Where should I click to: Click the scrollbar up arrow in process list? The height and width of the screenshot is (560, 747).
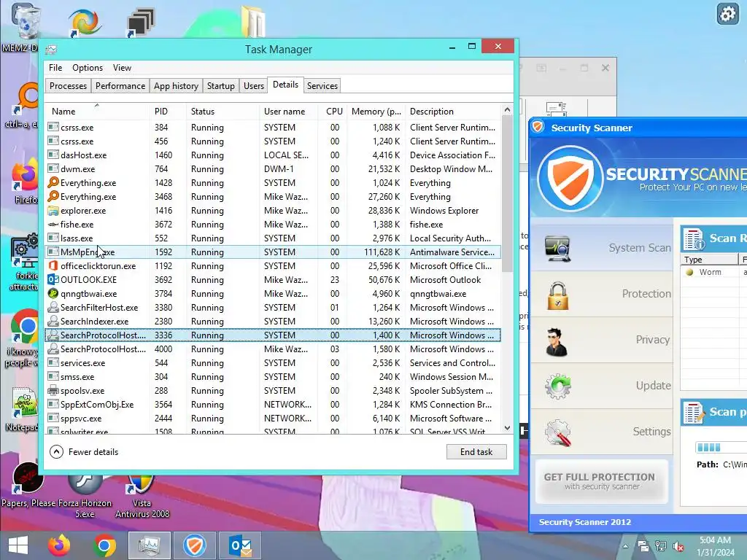(508, 110)
